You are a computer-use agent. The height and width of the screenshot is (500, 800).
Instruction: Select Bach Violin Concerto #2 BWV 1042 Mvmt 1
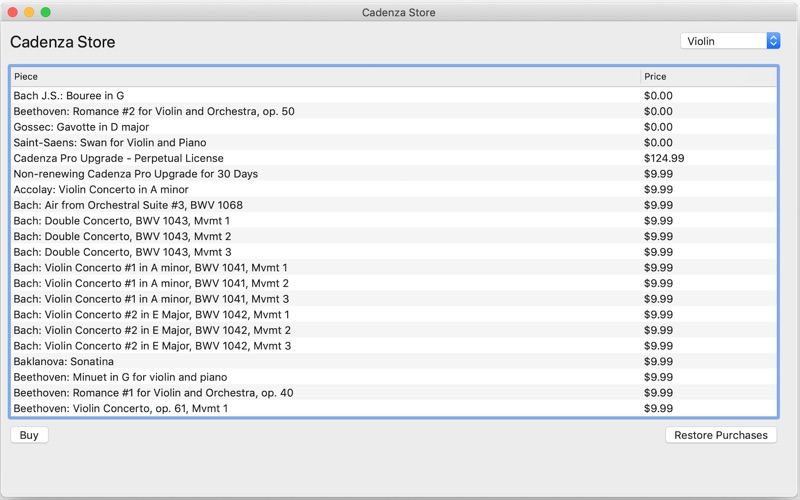tap(393, 315)
